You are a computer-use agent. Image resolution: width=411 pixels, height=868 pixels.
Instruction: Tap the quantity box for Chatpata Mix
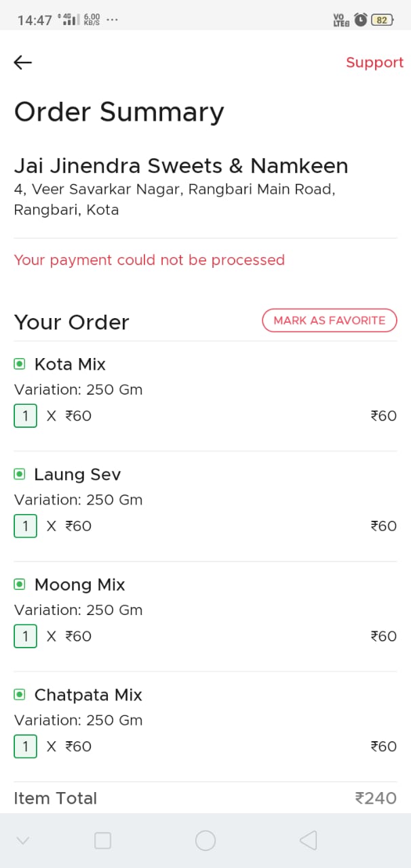(25, 747)
